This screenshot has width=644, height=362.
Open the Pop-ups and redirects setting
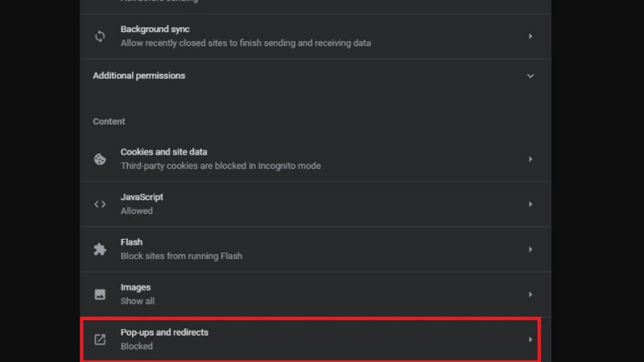coord(164,332)
